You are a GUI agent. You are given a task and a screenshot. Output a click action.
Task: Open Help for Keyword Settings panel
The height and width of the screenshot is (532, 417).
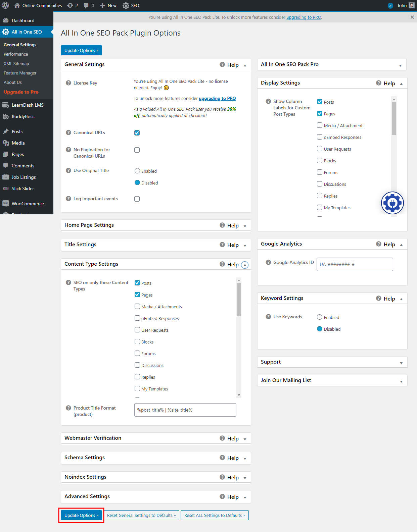coord(385,299)
